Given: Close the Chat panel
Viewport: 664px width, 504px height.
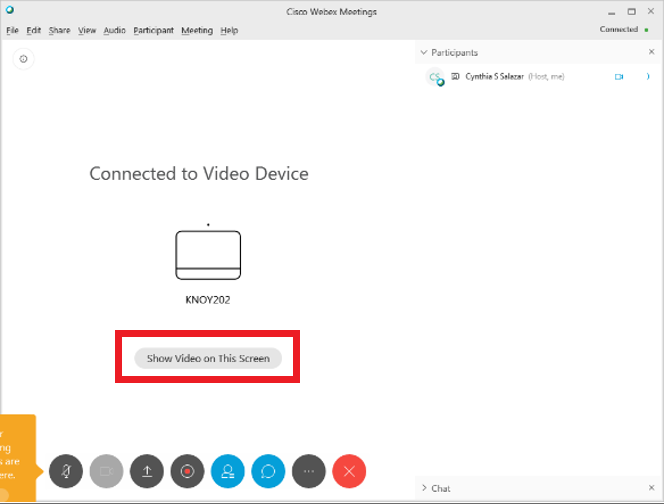Looking at the screenshot, I should pos(651,488).
